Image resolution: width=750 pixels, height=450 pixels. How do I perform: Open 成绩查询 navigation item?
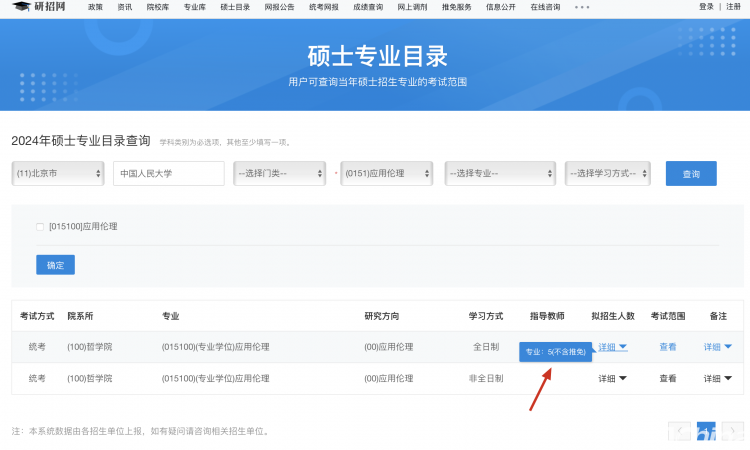pyautogui.click(x=368, y=7)
